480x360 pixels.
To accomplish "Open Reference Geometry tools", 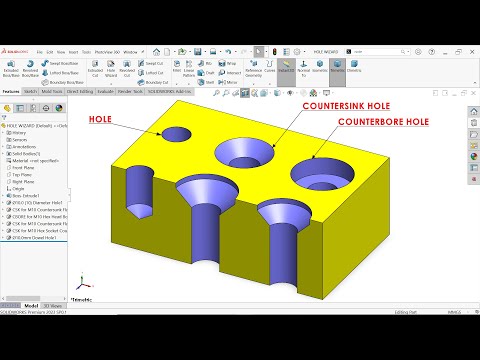I will pos(254,69).
